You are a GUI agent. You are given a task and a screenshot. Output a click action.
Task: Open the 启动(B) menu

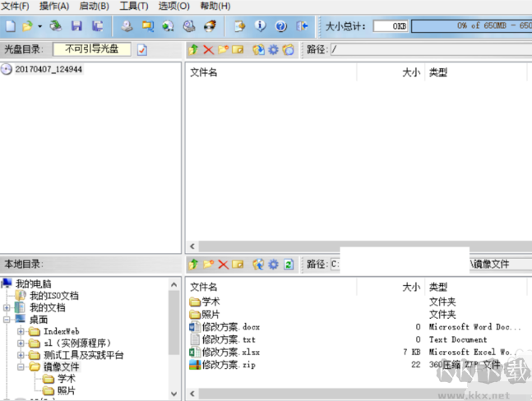tap(94, 6)
